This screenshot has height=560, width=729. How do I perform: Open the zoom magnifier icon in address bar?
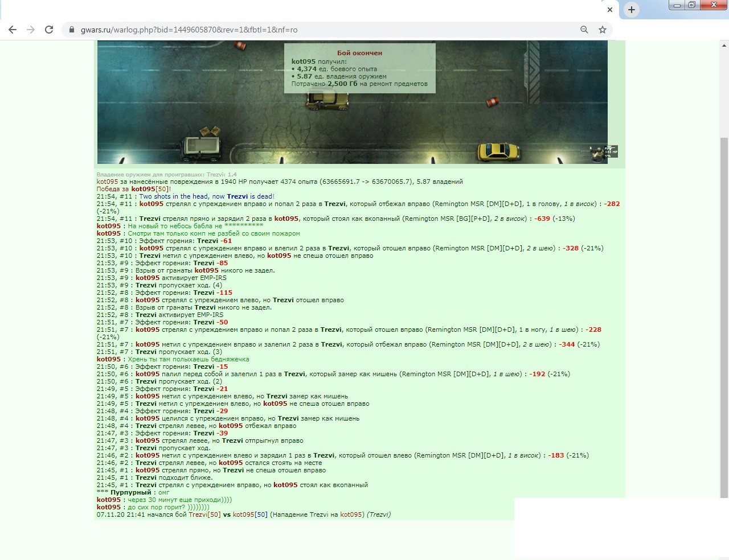(x=584, y=30)
